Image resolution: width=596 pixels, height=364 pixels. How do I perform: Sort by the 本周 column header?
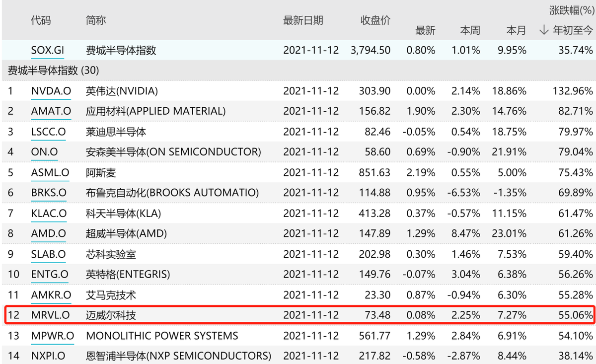(x=470, y=31)
